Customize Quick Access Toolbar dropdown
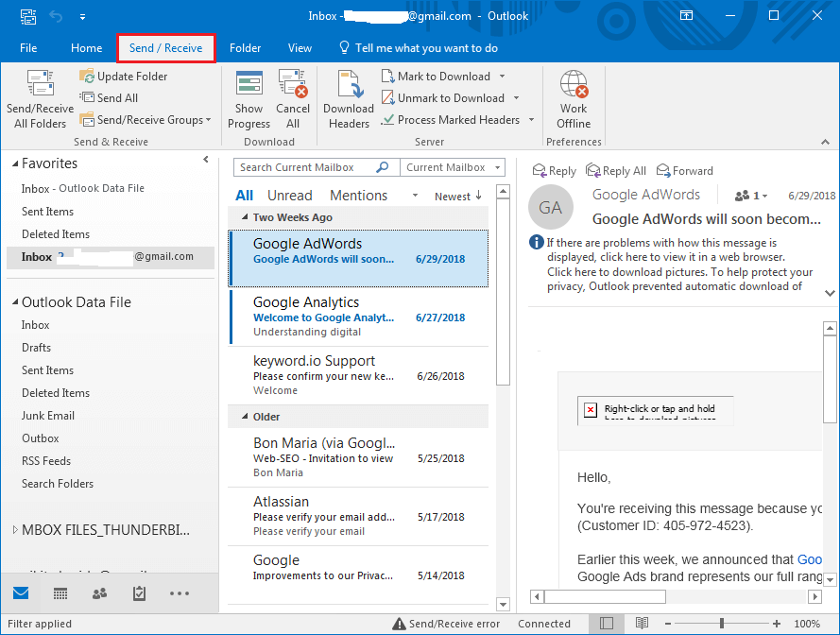 click(82, 17)
